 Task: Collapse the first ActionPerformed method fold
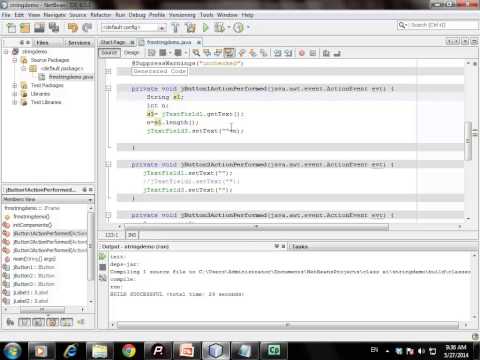coord(108,88)
